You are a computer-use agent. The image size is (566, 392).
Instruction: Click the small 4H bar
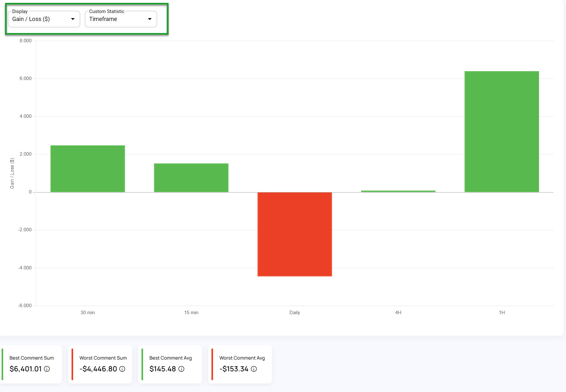[x=398, y=190]
